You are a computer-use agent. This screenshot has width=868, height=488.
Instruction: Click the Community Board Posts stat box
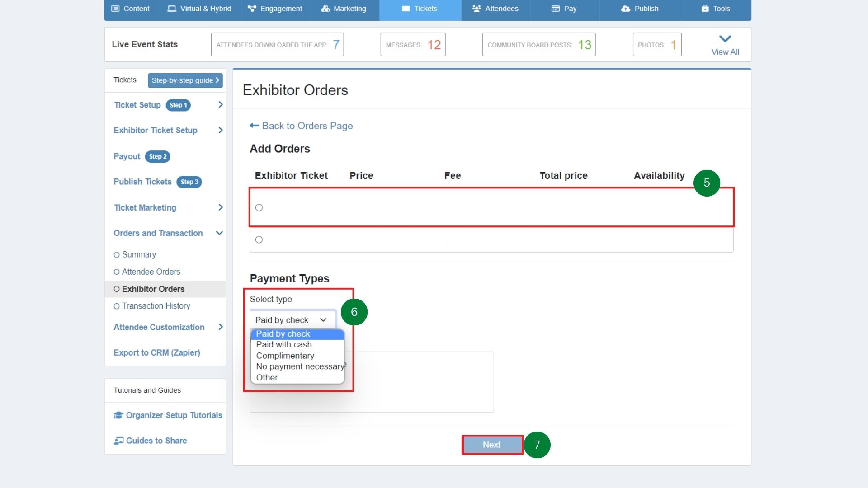(x=539, y=44)
